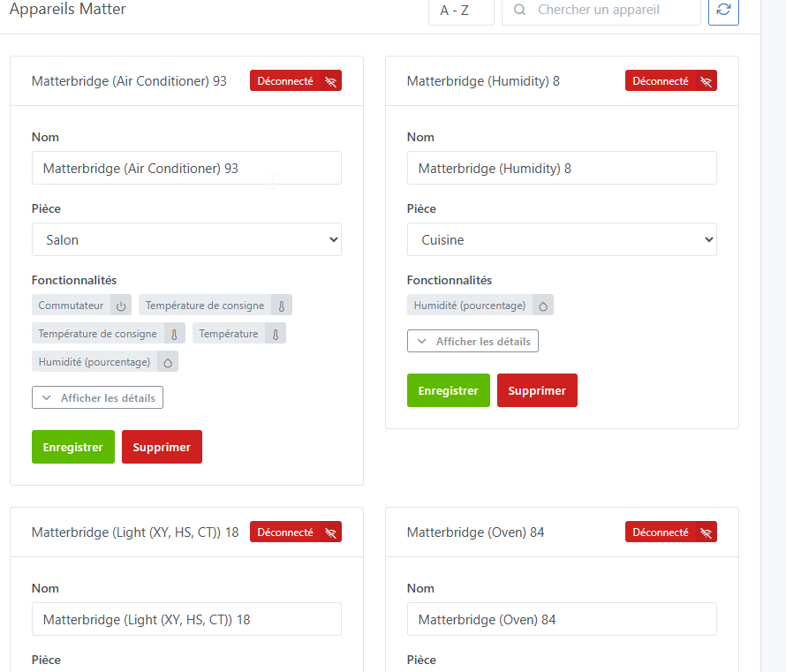
Task: Click Enregistrer in Humidity 8 card
Action: tap(448, 390)
